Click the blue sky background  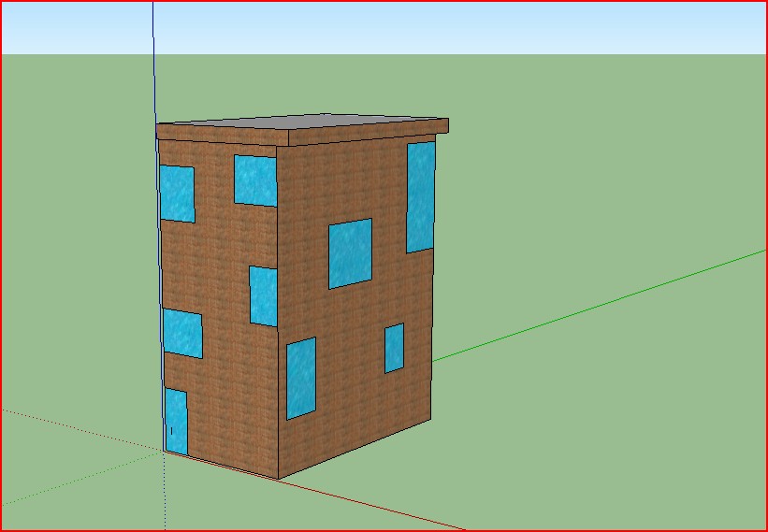[x=468, y=28]
